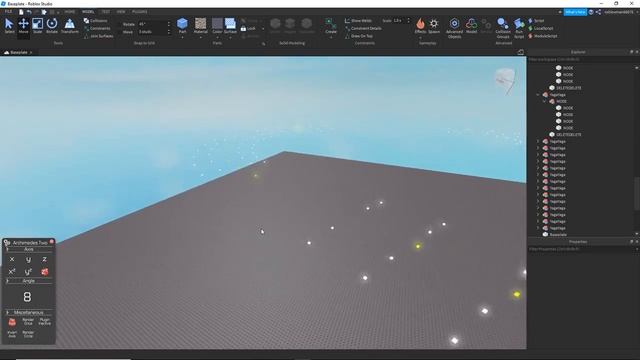This screenshot has height=360, width=640.
Task: Choose the Transform tool
Action: pyautogui.click(x=70, y=26)
